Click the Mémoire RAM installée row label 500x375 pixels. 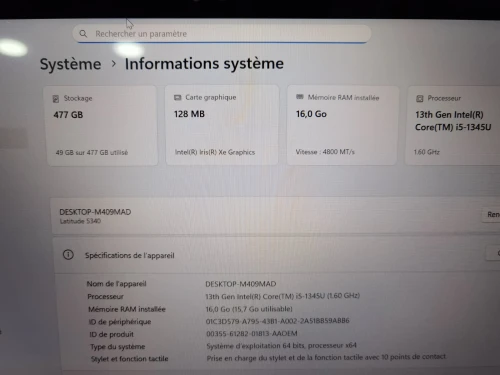127,309
